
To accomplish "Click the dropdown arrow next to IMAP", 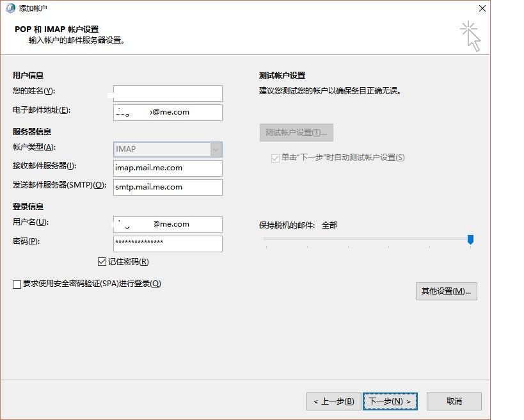I will [x=216, y=149].
